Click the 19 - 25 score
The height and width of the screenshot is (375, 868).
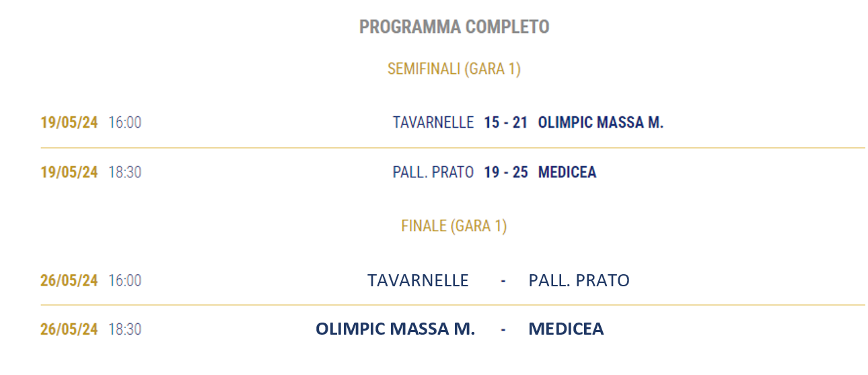pyautogui.click(x=506, y=173)
